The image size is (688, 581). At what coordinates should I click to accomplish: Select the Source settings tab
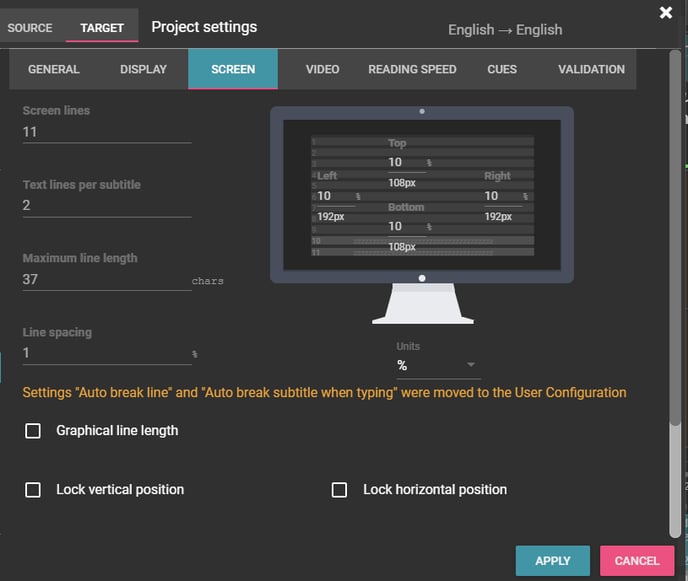pyautogui.click(x=30, y=28)
